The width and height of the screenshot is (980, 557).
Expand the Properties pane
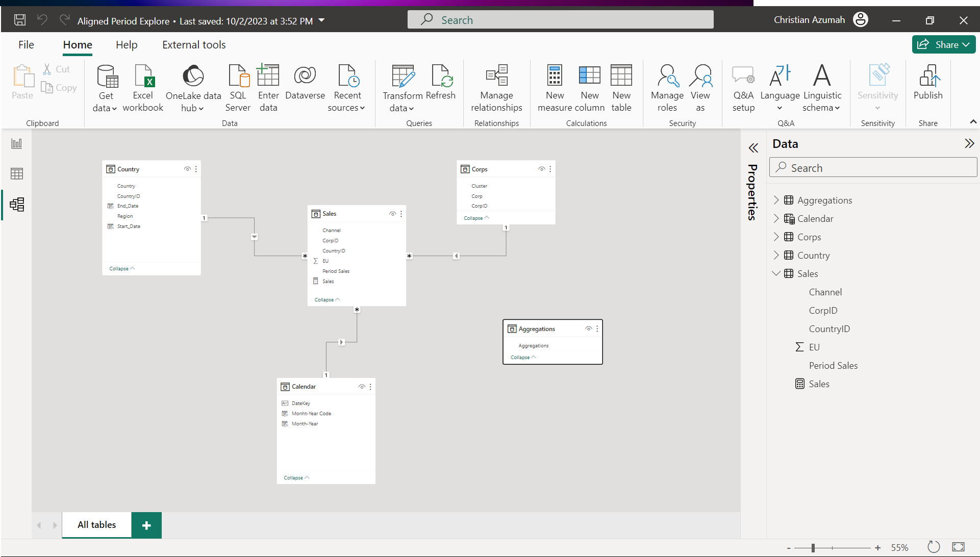coord(753,148)
